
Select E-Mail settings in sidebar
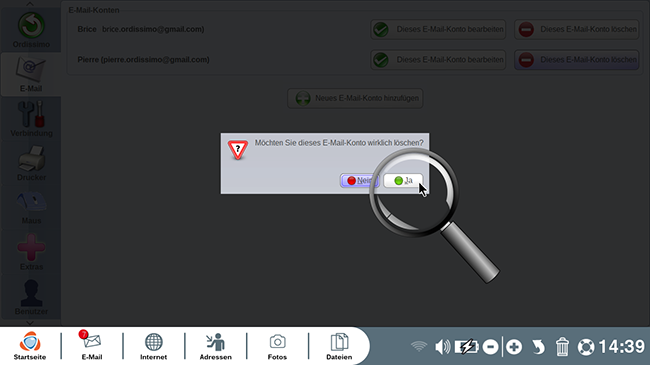click(31, 75)
